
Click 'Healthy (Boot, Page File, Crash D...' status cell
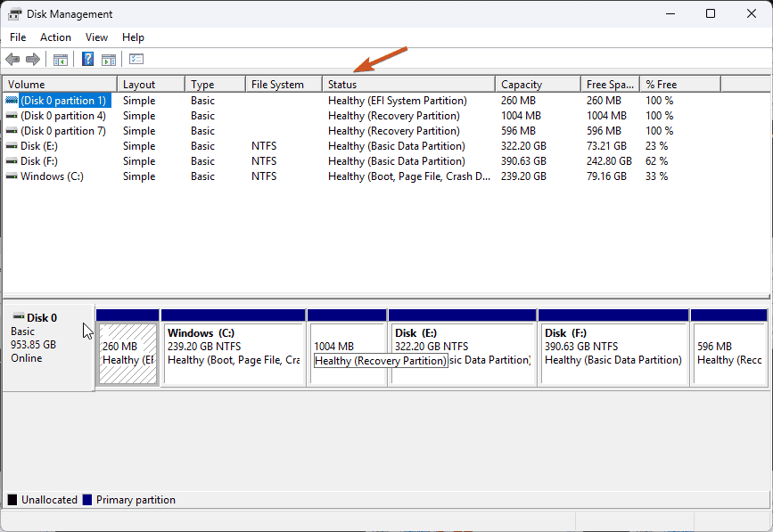(x=409, y=176)
